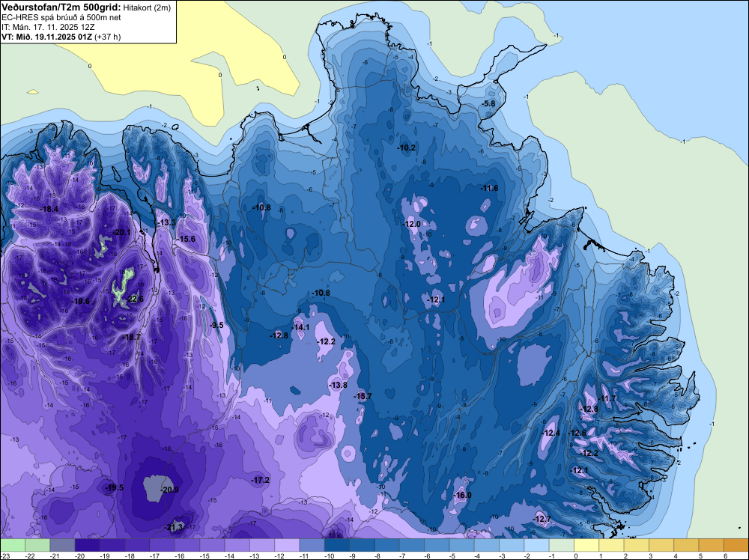Click the -11.7 temperature value
Screen dimensions: 749x560
607,398
